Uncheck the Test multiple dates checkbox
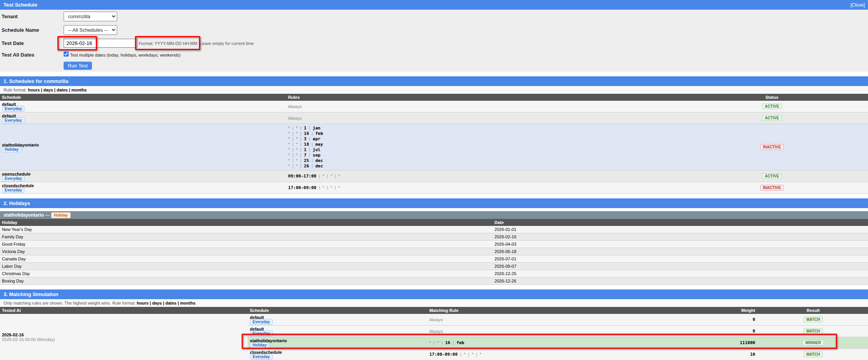This screenshot has height=360, width=868. point(66,54)
